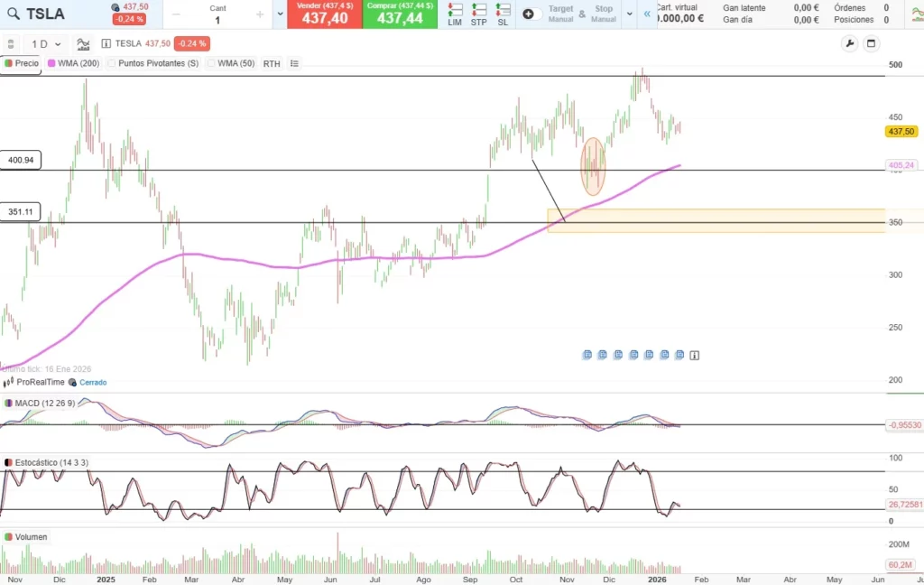Collapse the panel with double-left chevron
Viewport: 924px width, 585px height.
pos(647,14)
